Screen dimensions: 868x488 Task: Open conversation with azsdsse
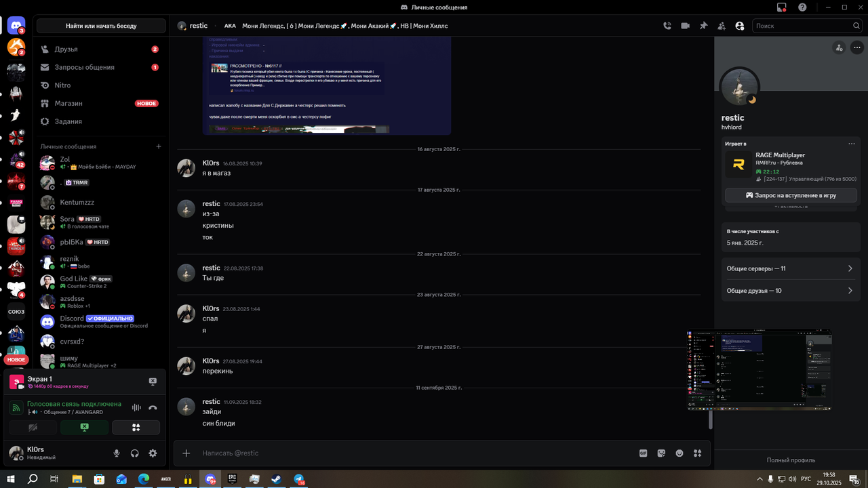click(x=101, y=302)
